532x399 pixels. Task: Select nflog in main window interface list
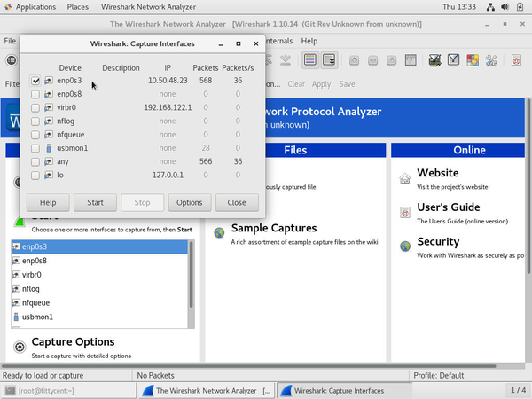99,289
